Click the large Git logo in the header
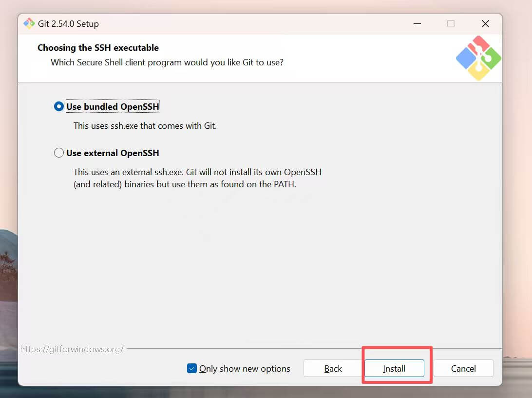Screen dimensions: 532x398 pos(478,58)
